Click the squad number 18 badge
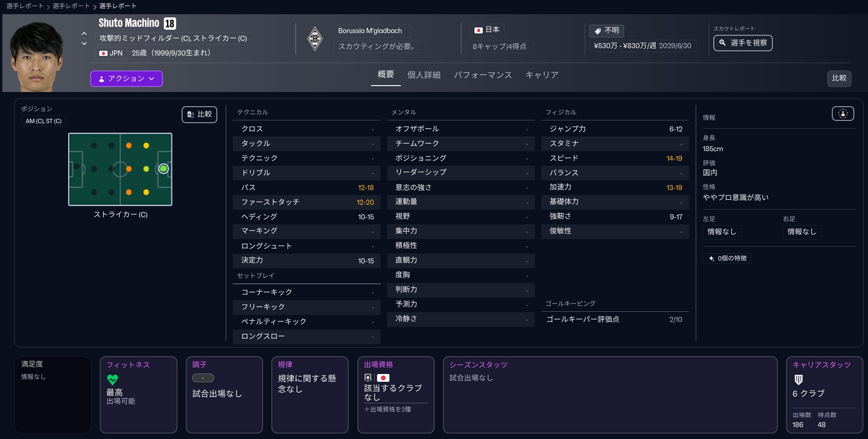Viewport: 868px width, 439px height. (170, 23)
